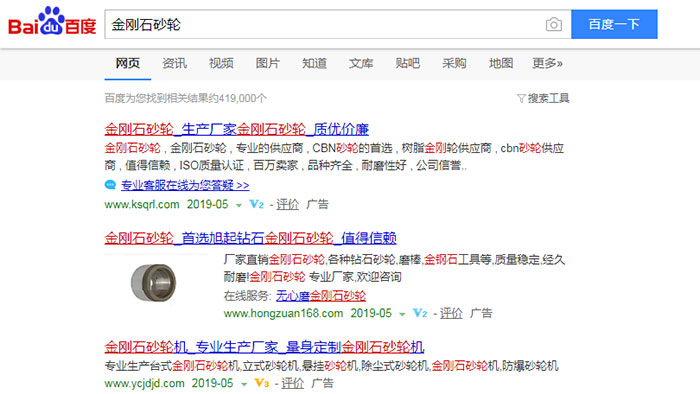Open the 无心磨金刚石砂轮 online service link

coord(321,295)
